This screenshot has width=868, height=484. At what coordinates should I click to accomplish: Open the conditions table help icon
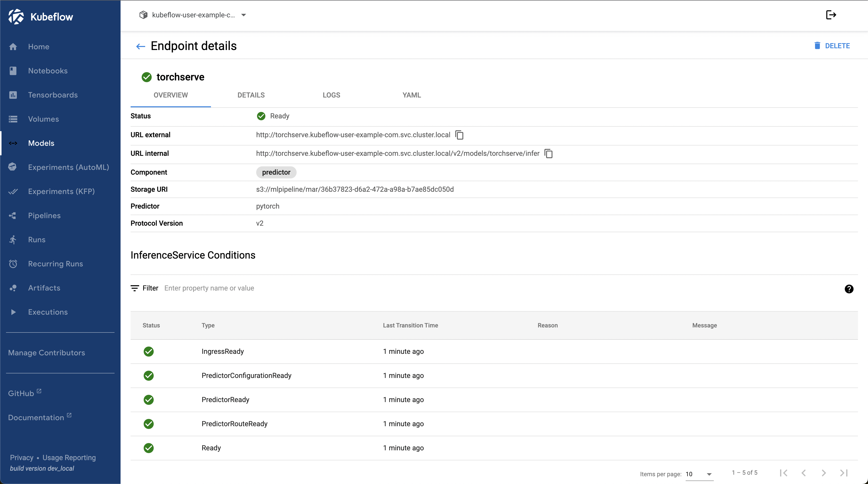click(848, 289)
